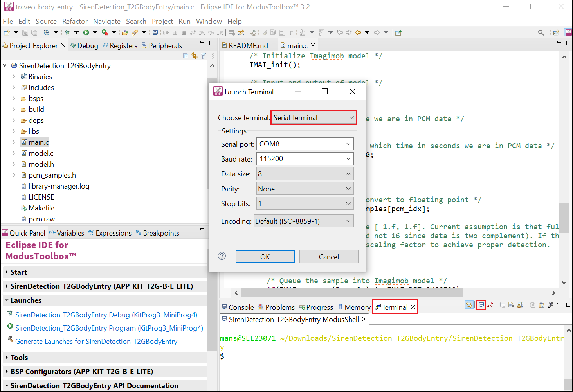Click the terminal link toggle arrows icon
Viewport: 573px width, 392px height.
469,305
